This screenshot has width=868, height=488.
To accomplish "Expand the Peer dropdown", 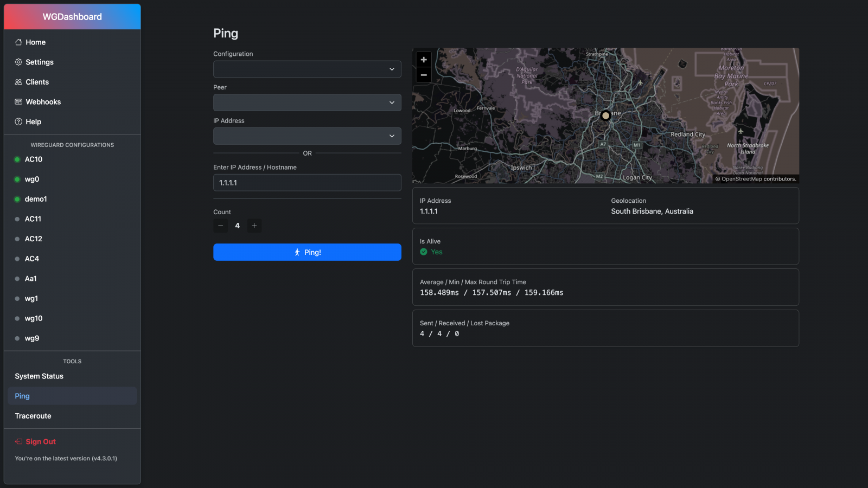I will pyautogui.click(x=307, y=102).
